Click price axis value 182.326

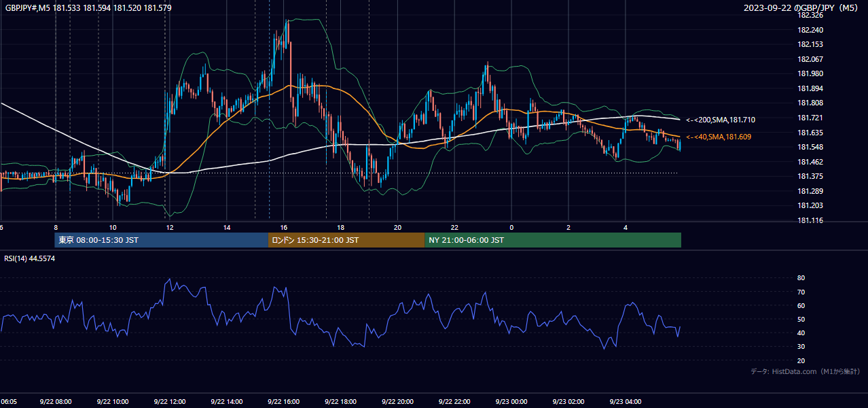coord(810,15)
